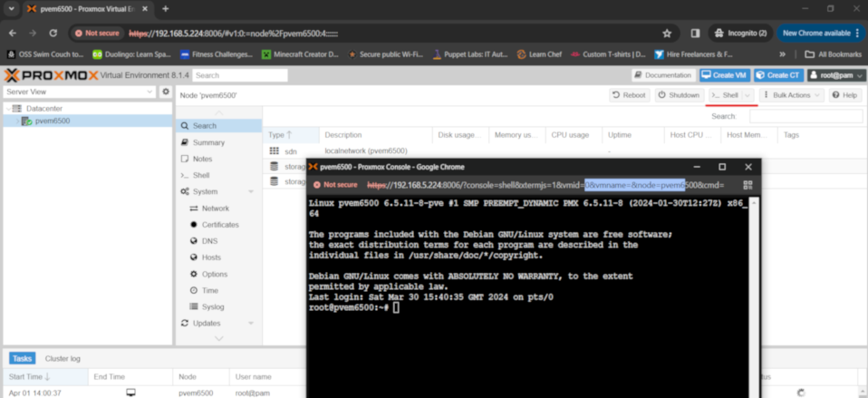Focus the Proxmox header search field
This screenshot has width=868, height=398.
(240, 75)
